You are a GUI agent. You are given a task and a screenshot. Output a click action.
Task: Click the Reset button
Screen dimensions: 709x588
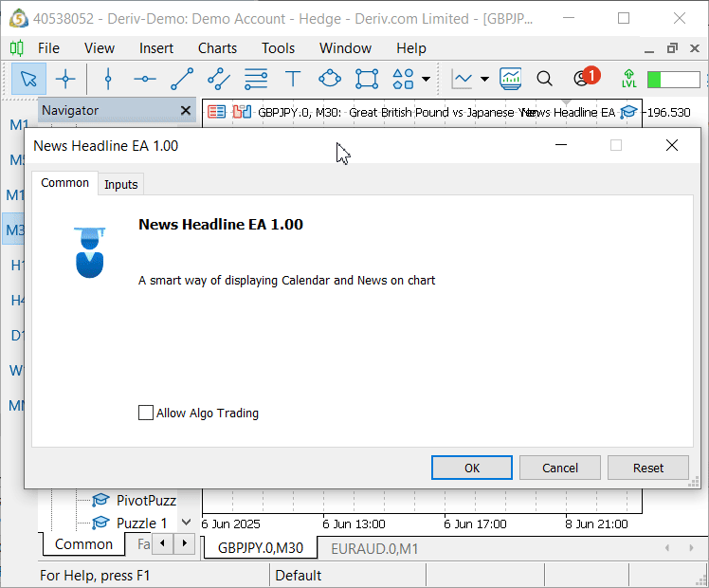[648, 468]
